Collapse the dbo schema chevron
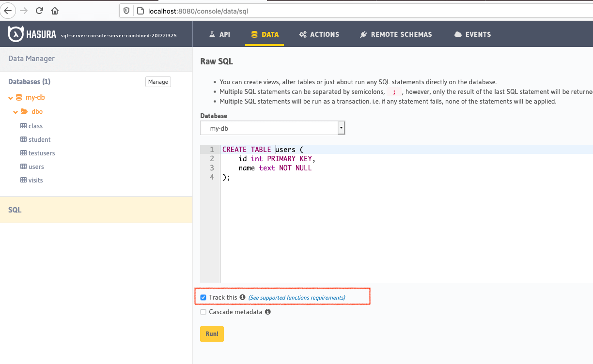Screen dimensions: 593x364 tap(16, 112)
